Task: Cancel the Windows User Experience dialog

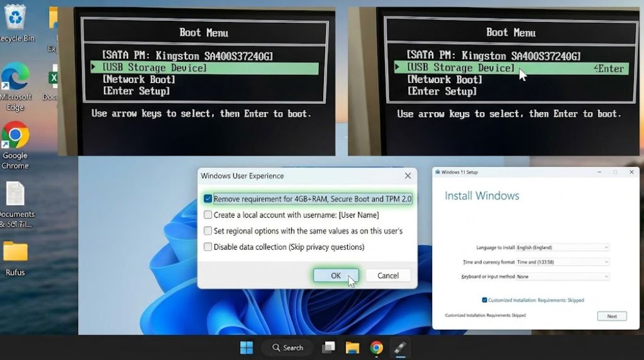Action: (388, 275)
